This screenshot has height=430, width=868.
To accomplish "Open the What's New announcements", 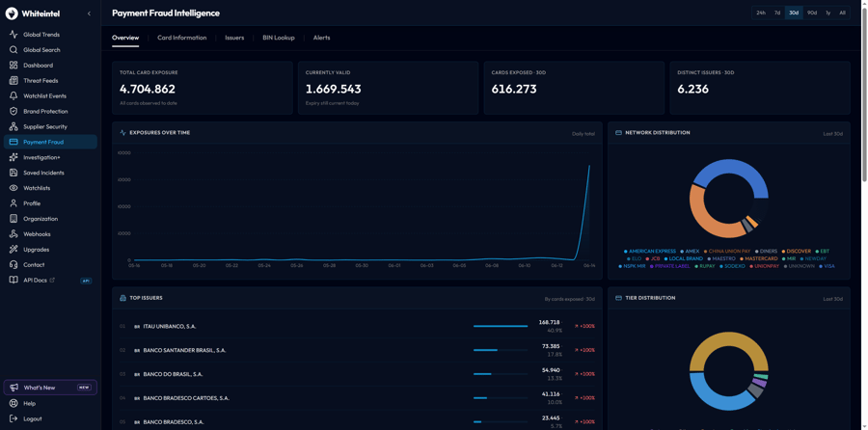I will coord(50,388).
